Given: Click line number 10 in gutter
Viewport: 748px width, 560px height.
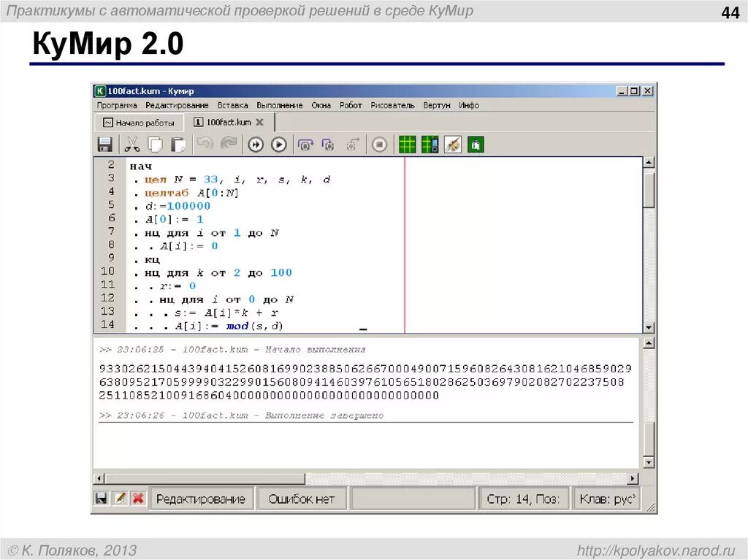Looking at the screenshot, I should [x=108, y=271].
